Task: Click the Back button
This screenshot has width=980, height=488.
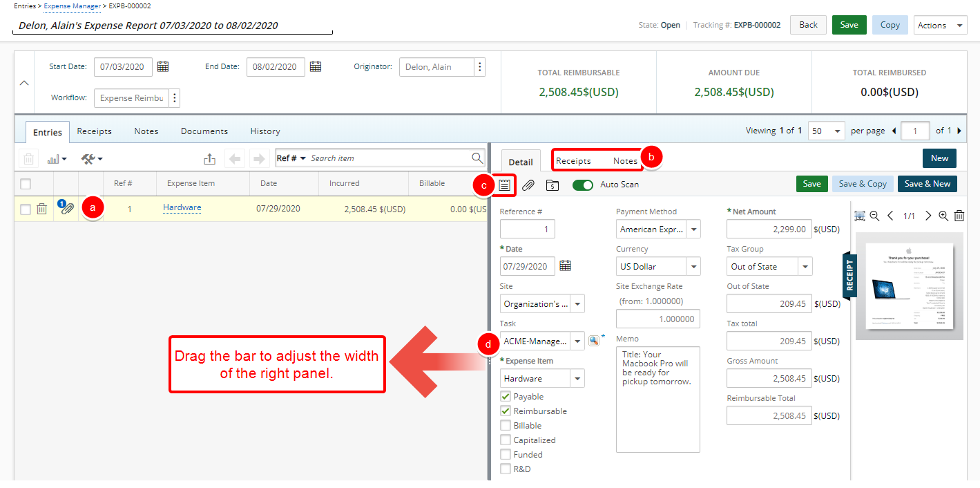Action: tap(808, 25)
